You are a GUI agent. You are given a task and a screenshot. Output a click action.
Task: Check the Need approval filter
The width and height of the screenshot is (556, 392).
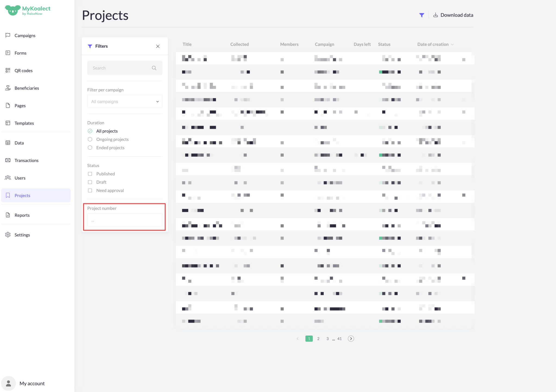pos(90,190)
